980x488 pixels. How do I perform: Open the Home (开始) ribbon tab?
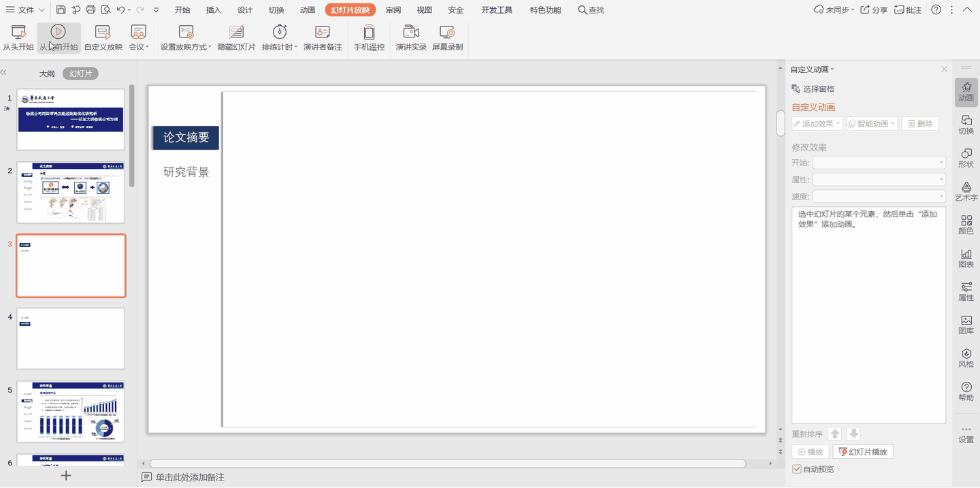[182, 10]
